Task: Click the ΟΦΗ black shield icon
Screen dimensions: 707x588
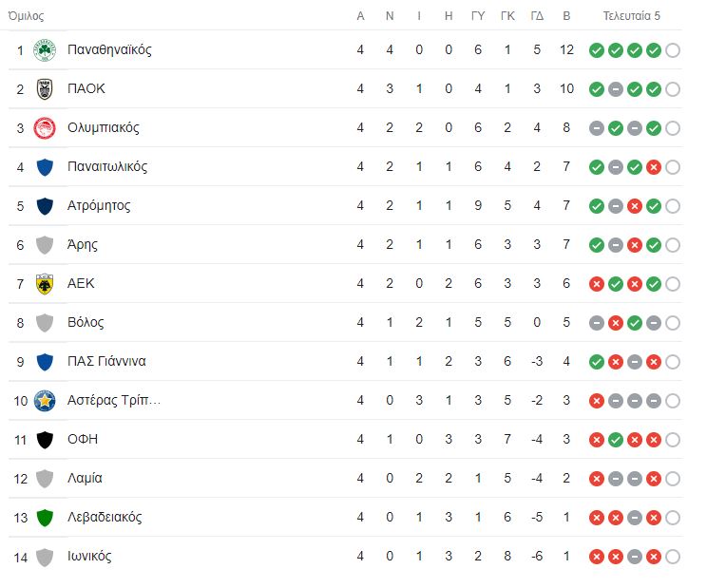Action: click(45, 440)
